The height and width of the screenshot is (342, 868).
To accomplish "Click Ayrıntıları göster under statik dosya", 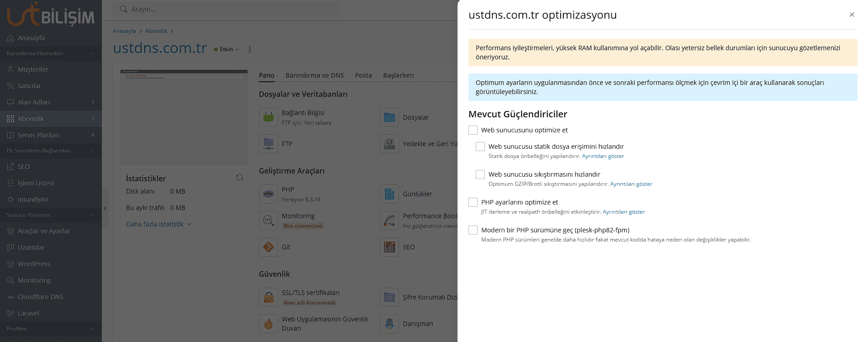I will pos(603,156).
